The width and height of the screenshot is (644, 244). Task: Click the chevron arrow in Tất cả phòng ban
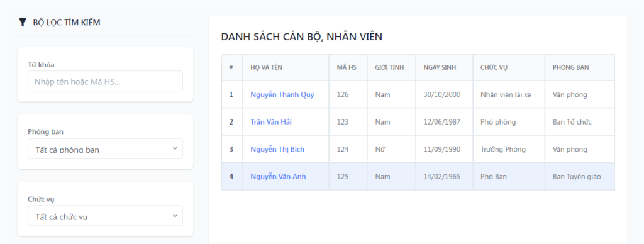175,148
